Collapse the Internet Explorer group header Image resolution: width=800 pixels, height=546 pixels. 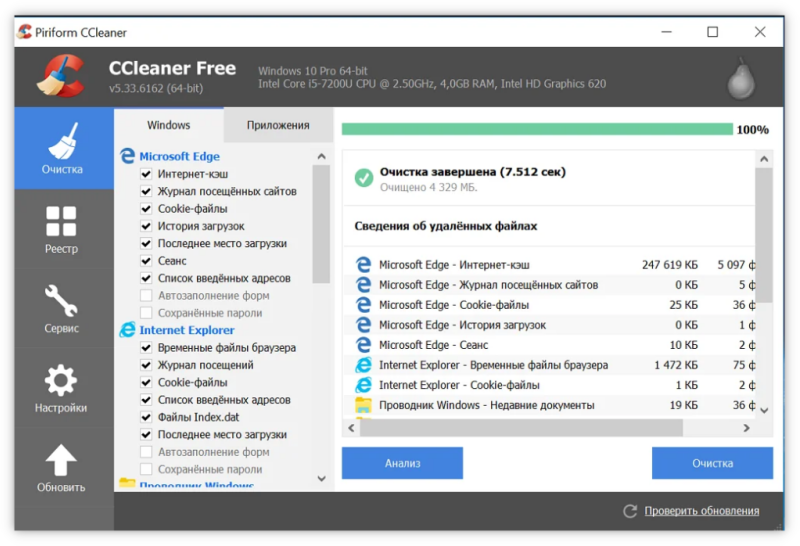[x=187, y=330]
